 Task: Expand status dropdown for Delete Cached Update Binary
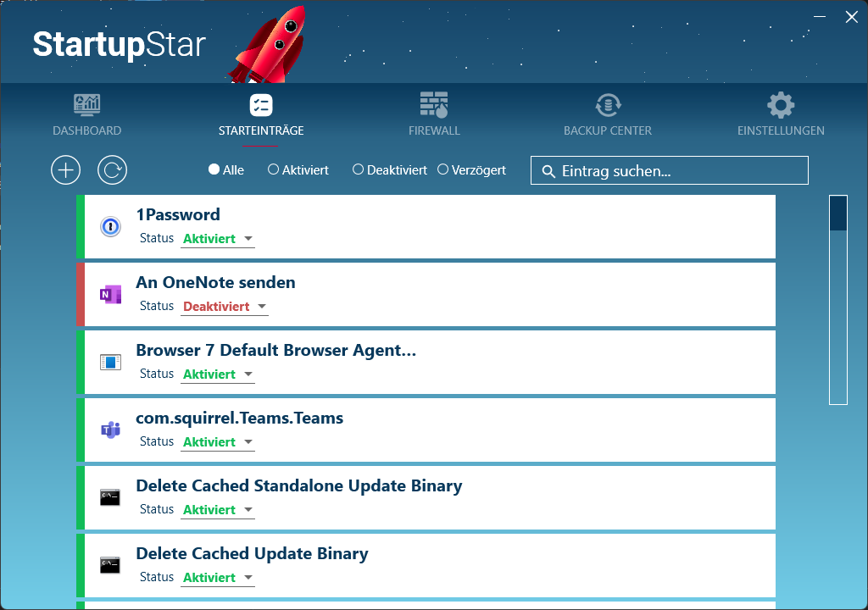[x=248, y=579]
